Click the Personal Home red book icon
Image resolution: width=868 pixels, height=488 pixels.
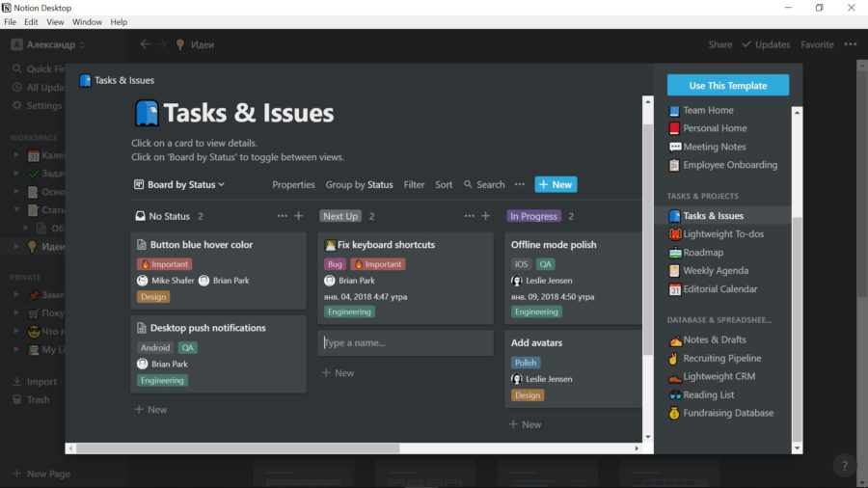pyautogui.click(x=674, y=128)
